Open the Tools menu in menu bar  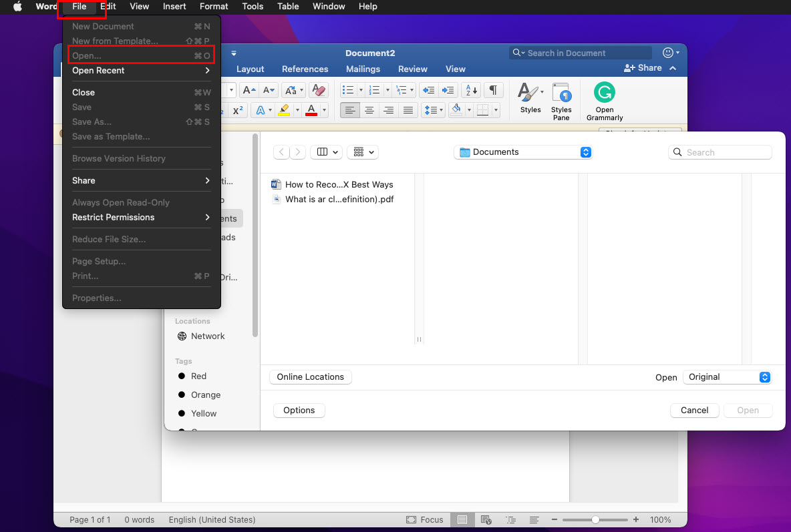pyautogui.click(x=253, y=7)
